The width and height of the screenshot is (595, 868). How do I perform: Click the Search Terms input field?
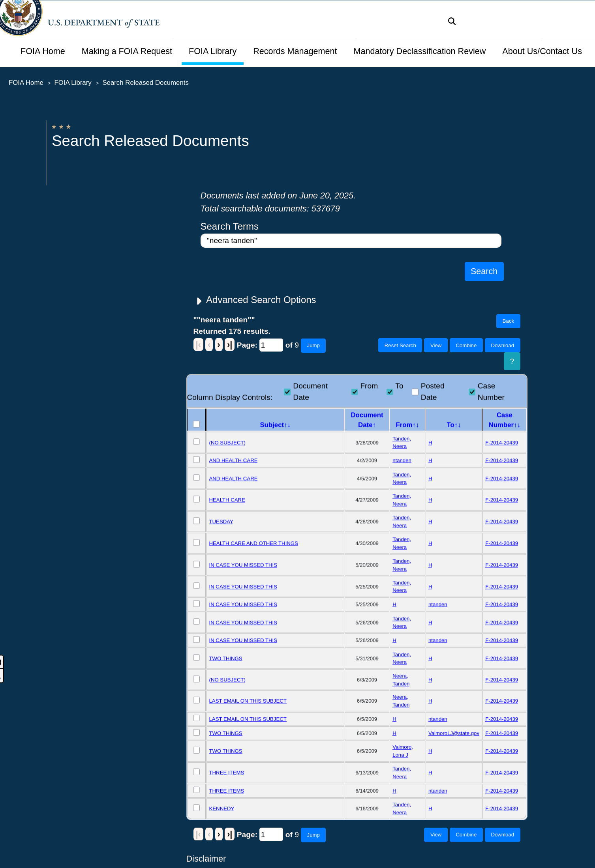tap(351, 241)
